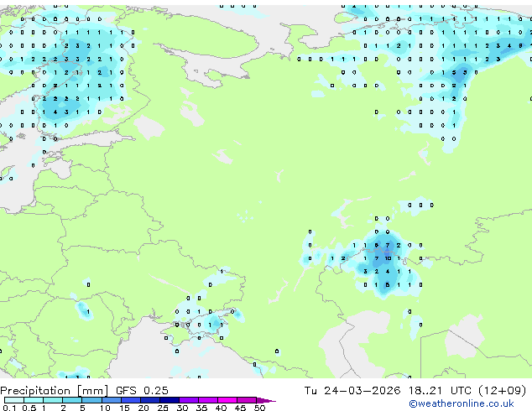The width and height of the screenshot is (532, 411).
Task: Click the '10' precipitation value on map
Action: pos(388,258)
